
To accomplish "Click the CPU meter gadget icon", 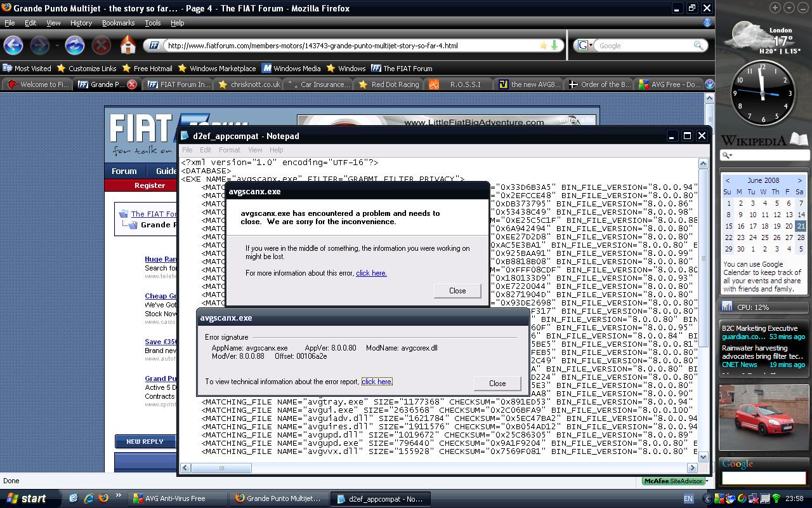I will 726,307.
